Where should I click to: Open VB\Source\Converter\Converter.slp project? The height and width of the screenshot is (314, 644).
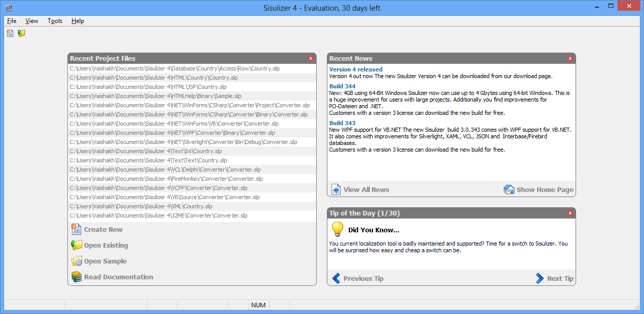pos(192,197)
